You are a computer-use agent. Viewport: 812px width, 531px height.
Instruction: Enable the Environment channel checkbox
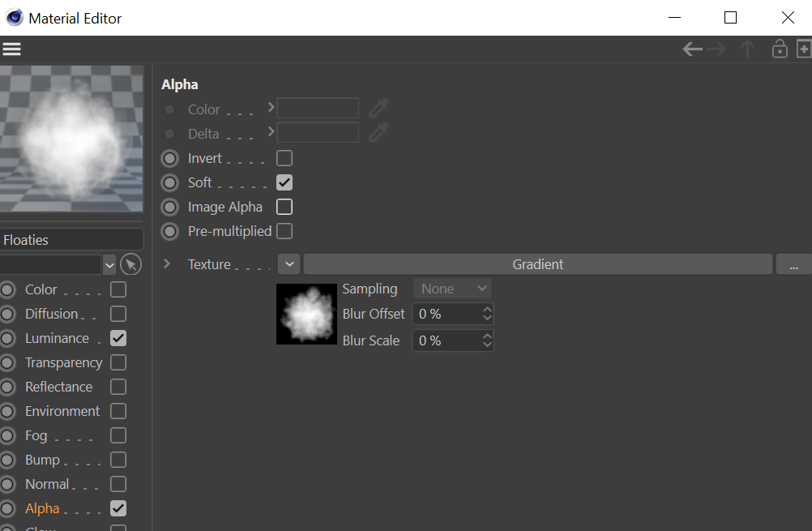tap(118, 411)
